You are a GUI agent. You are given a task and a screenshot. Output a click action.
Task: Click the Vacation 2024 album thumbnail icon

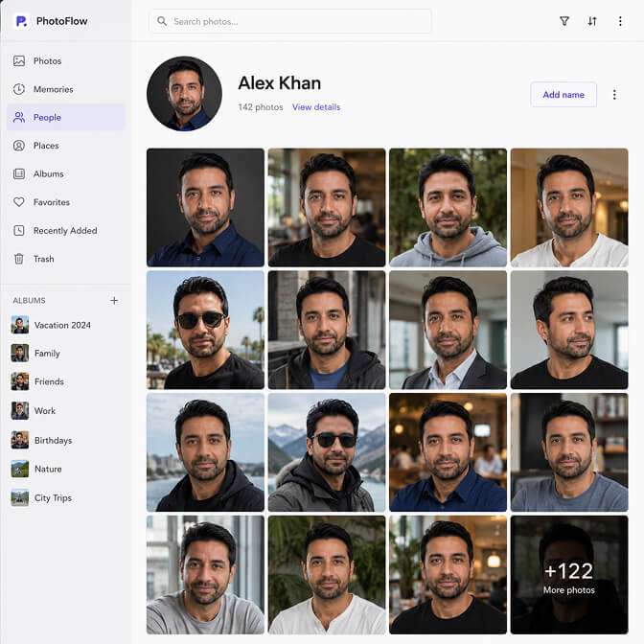20,325
